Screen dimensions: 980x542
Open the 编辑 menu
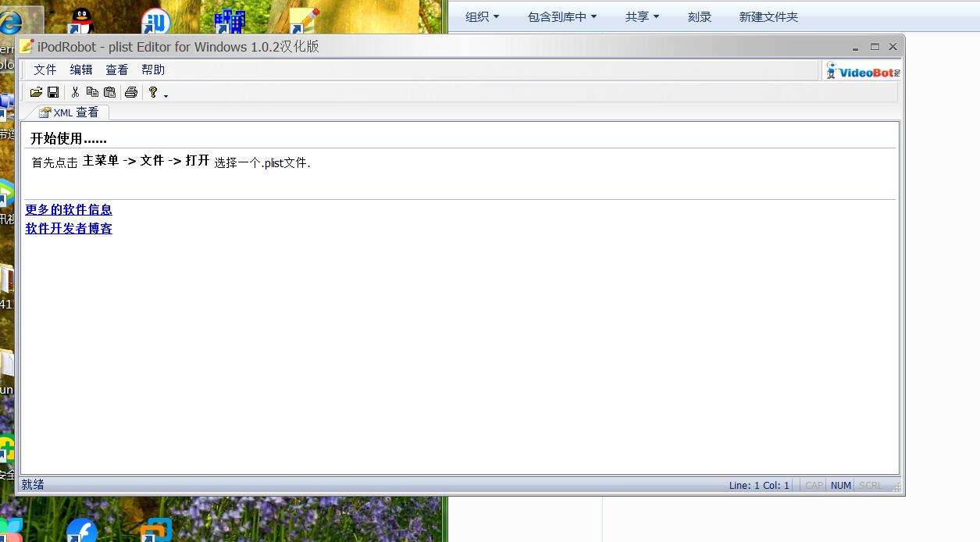(81, 70)
